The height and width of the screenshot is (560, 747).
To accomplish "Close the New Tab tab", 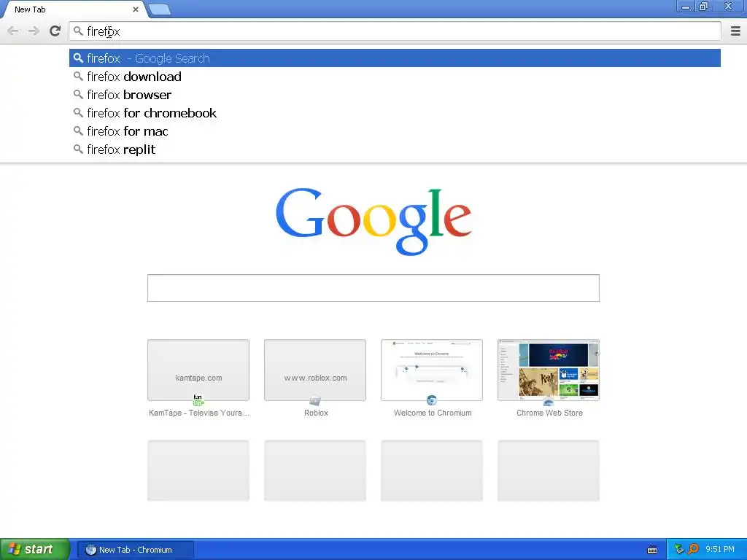I will coord(136,9).
